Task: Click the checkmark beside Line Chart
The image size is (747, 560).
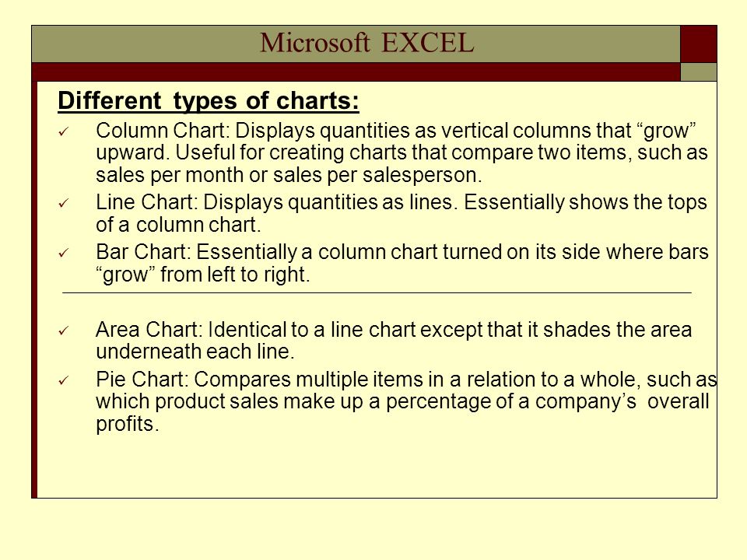Action: (x=64, y=203)
